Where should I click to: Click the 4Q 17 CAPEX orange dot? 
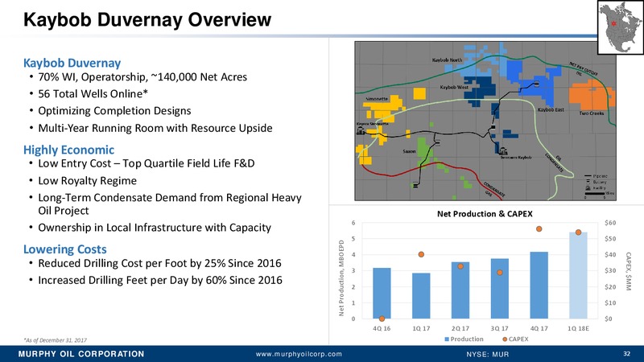click(x=539, y=229)
